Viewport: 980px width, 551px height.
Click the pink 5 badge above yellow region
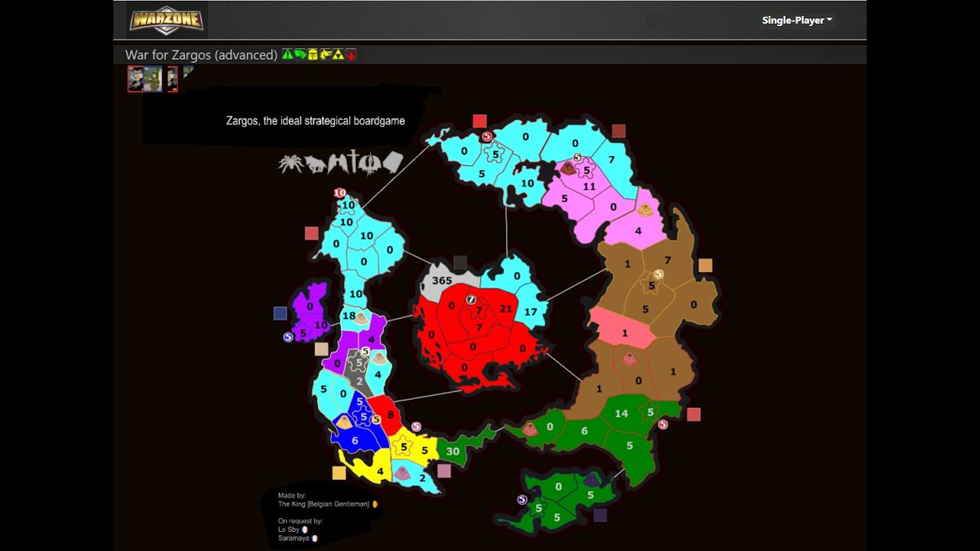(x=416, y=427)
